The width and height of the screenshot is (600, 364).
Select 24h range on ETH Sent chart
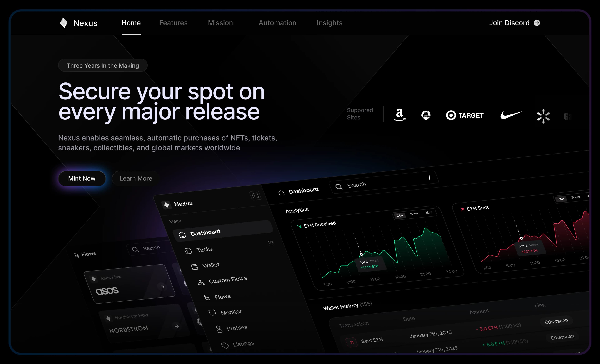(561, 199)
